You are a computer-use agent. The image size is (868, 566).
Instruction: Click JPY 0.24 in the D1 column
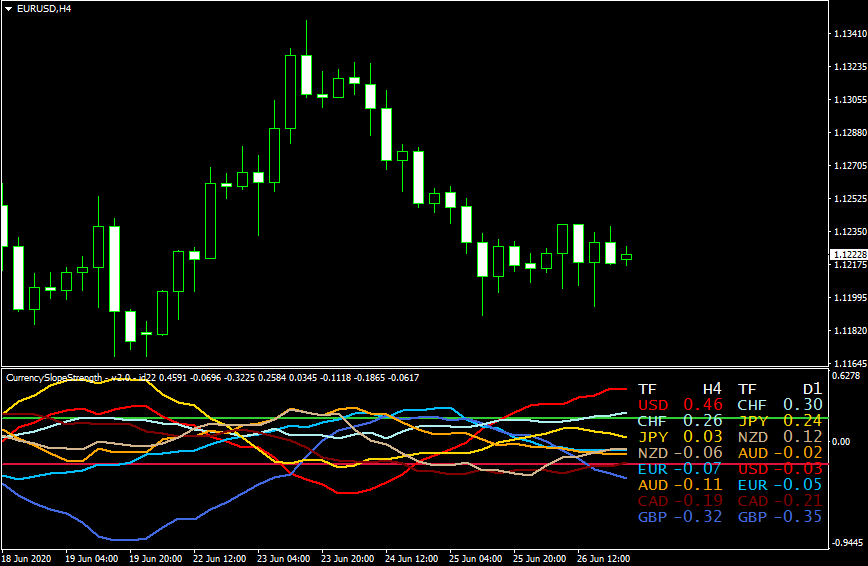[x=779, y=421]
